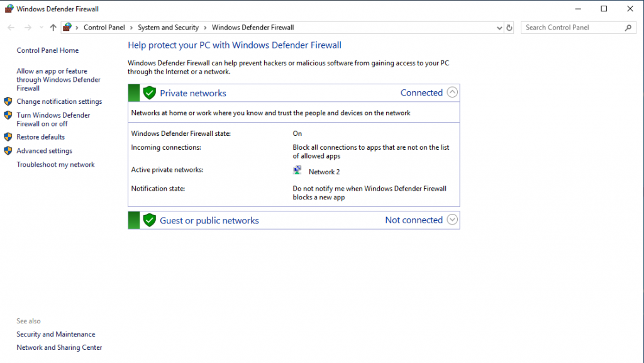Image resolution: width=644 pixels, height=363 pixels.
Task: Open Security and Maintenance link
Action: point(56,334)
